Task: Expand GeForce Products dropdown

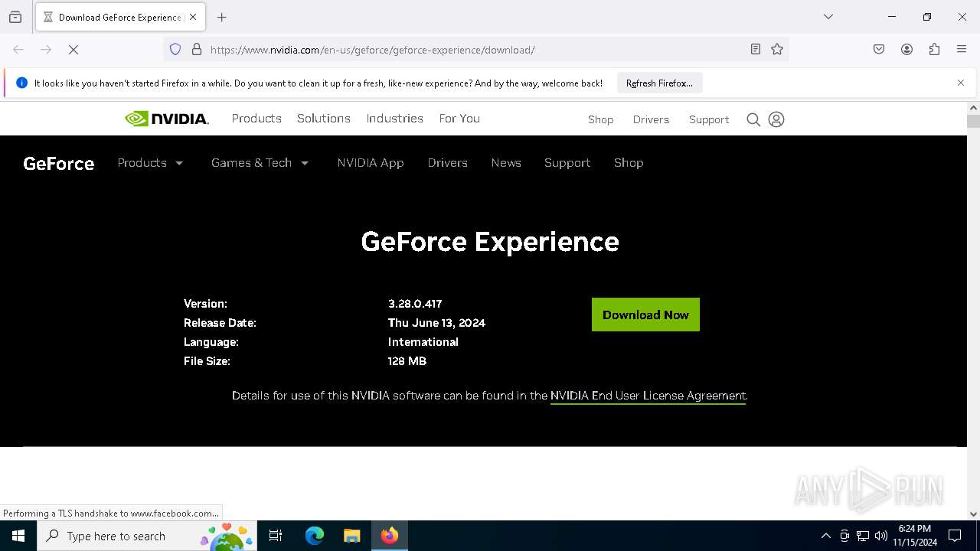Action: point(151,163)
